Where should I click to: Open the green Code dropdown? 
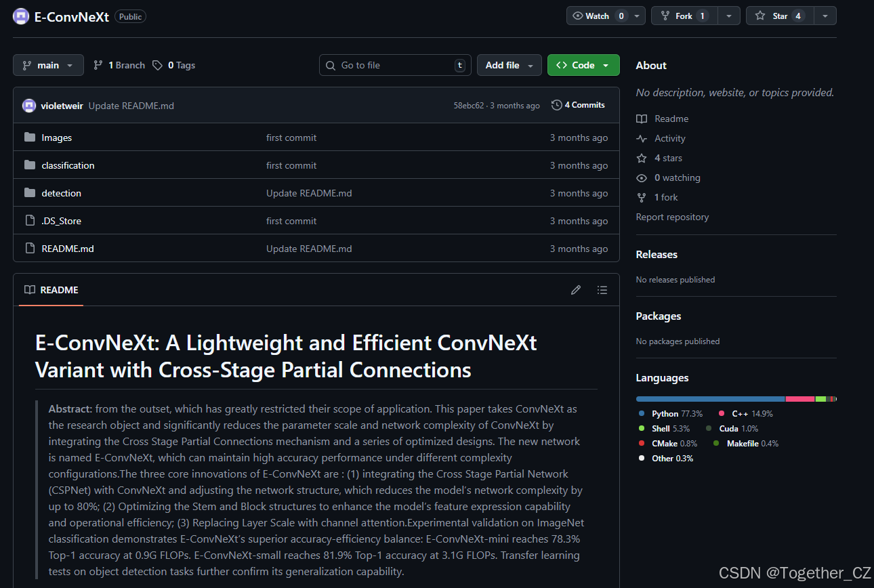tap(583, 64)
